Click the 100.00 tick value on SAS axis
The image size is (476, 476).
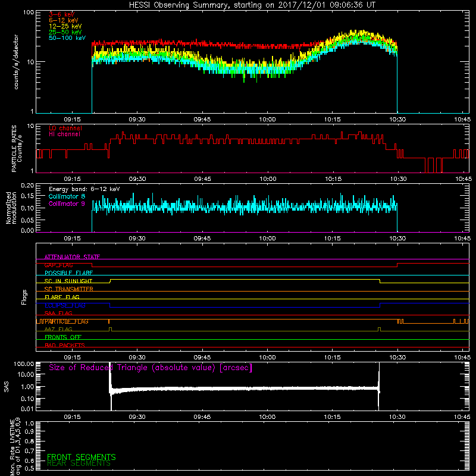tap(24, 364)
